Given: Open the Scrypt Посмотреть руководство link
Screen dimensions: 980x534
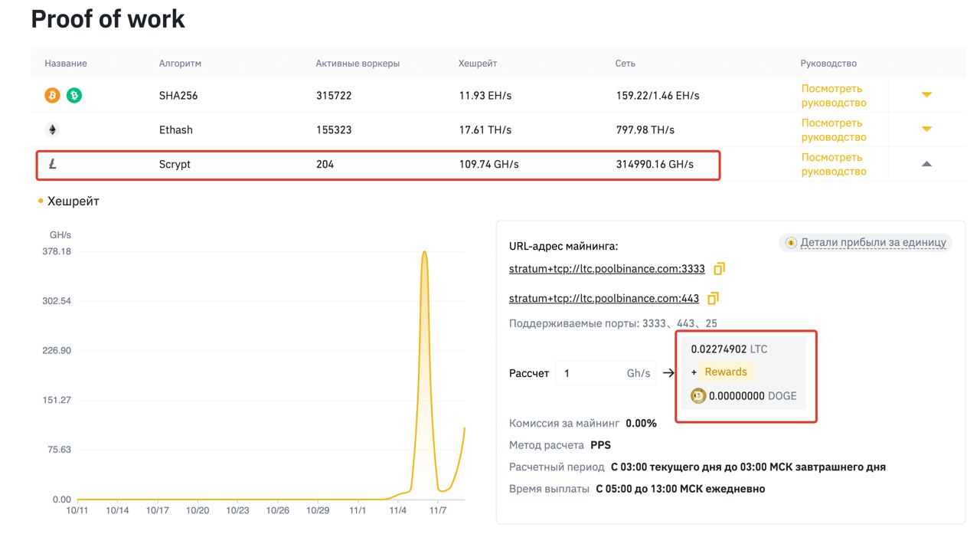Looking at the screenshot, I should click(834, 164).
